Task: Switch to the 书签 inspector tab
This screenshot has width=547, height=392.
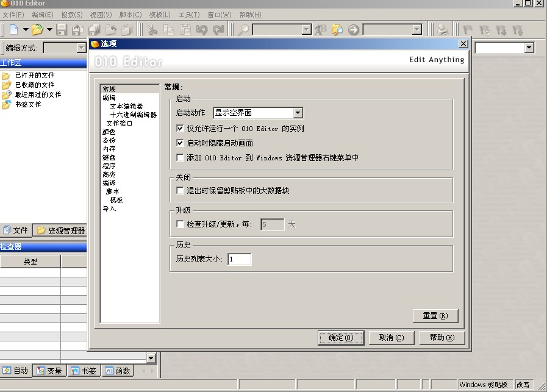Action: pyautogui.click(x=84, y=371)
